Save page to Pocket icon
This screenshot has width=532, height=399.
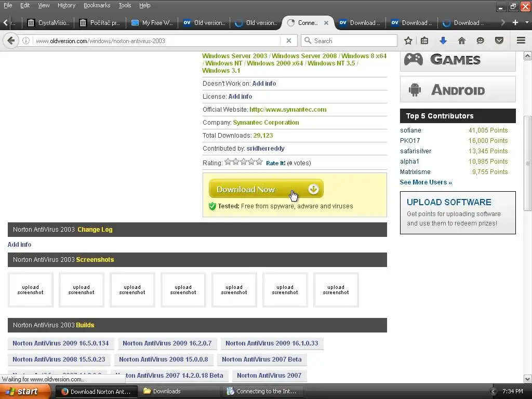499,41
